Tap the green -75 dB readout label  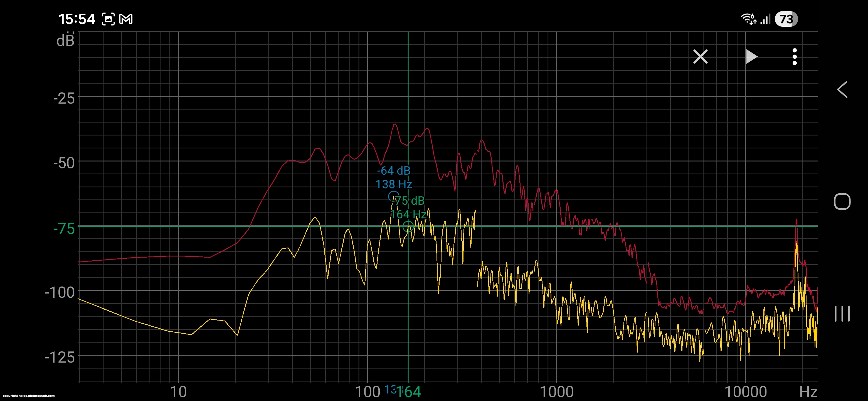click(408, 201)
